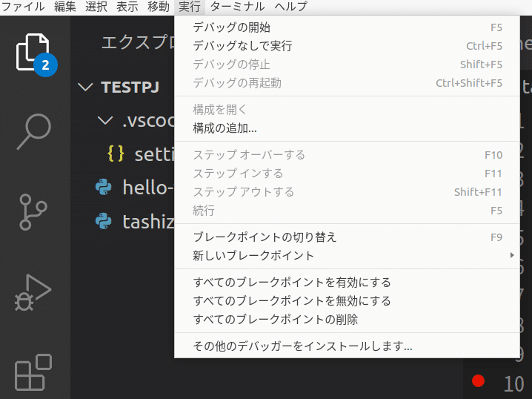This screenshot has height=399, width=532.
Task: Select その他のデバッガーをインストールします... entry
Action: pyautogui.click(x=347, y=346)
